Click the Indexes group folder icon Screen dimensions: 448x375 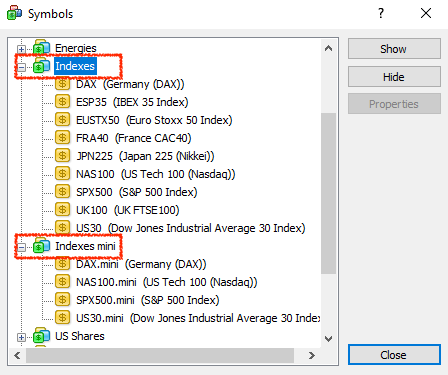(x=41, y=66)
